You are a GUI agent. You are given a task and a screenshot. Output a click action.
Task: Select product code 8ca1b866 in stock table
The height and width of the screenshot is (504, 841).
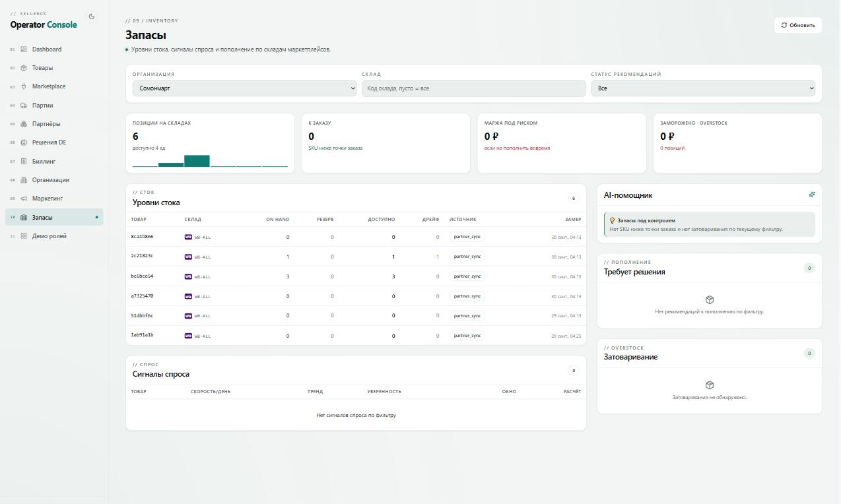pyautogui.click(x=142, y=237)
